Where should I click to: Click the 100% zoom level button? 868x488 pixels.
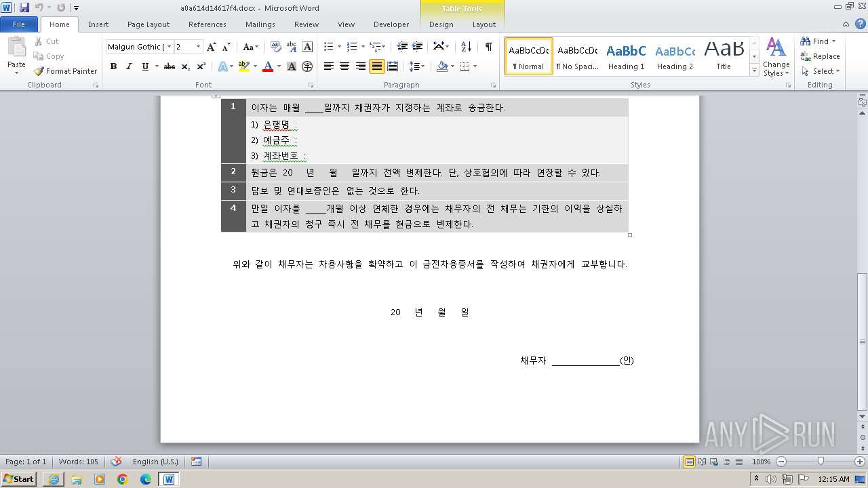[x=762, y=462]
